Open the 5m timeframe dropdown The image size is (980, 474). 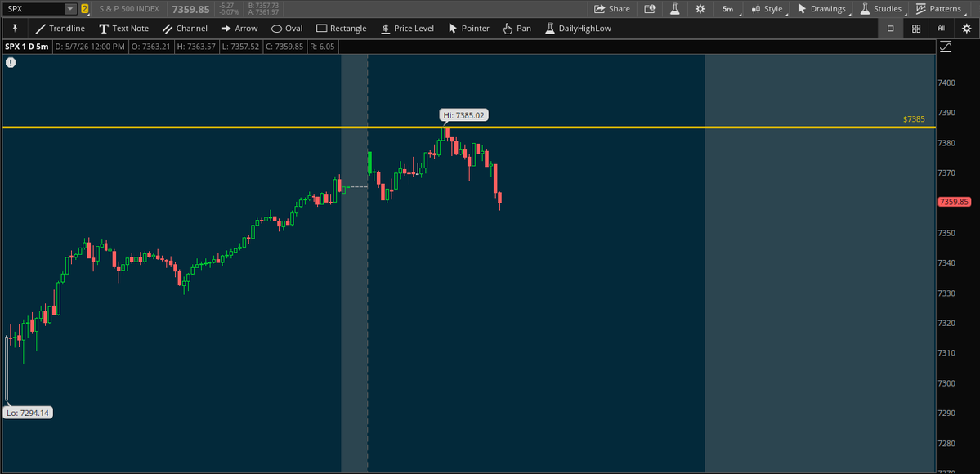click(728, 9)
